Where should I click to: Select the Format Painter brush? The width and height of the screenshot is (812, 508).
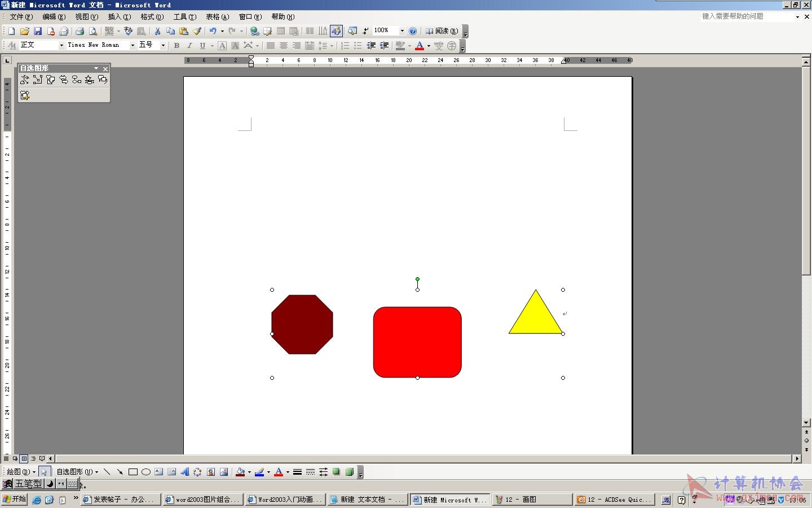(197, 31)
